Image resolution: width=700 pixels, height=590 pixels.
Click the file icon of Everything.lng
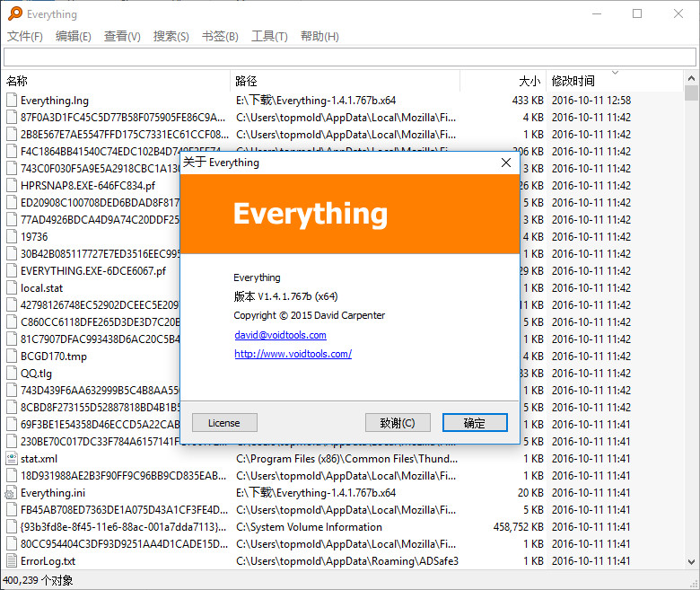(12, 100)
